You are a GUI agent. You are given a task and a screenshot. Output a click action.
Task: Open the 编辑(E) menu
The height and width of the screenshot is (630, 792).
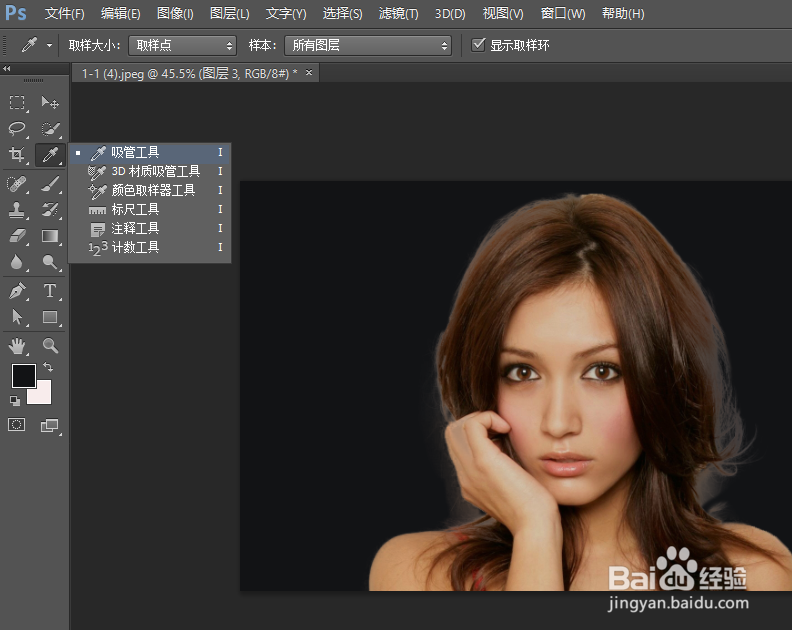click(x=120, y=14)
